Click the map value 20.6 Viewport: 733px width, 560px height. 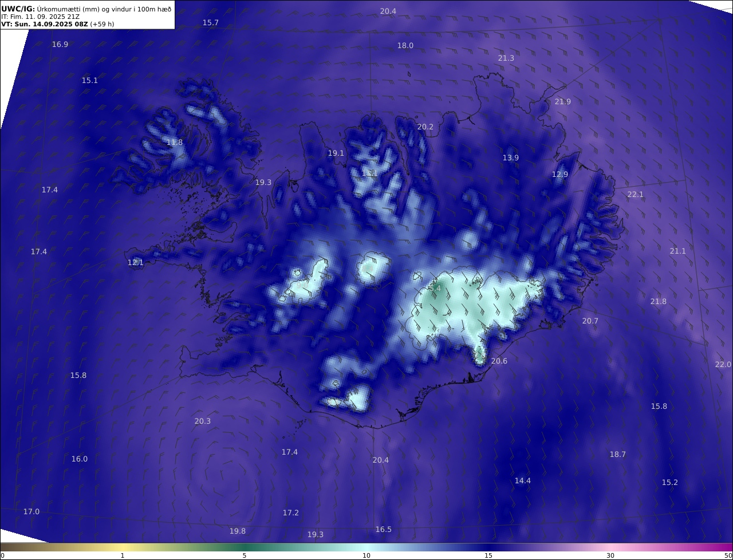(499, 361)
